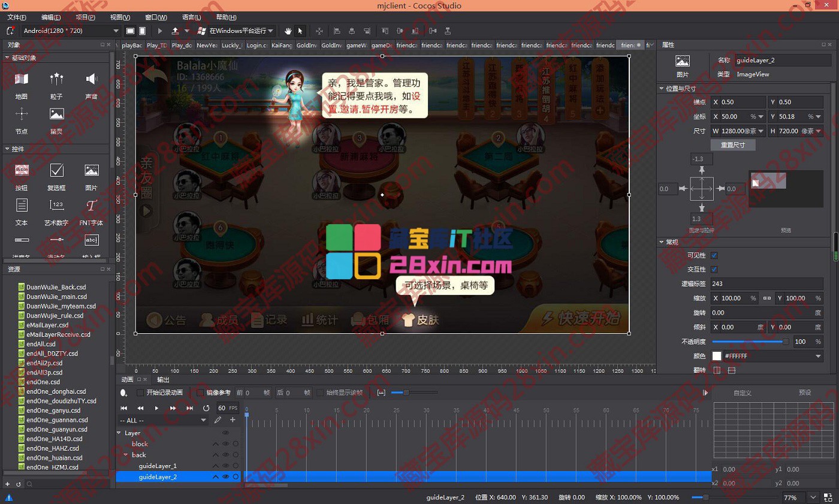Enable 镜像参考 checkbox
This screenshot has height=504, width=839.
tap(200, 393)
